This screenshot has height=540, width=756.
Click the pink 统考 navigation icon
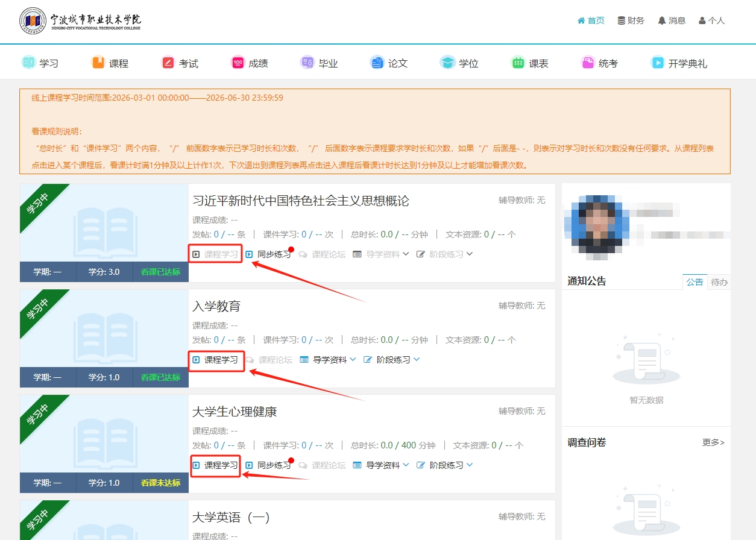[x=588, y=62]
